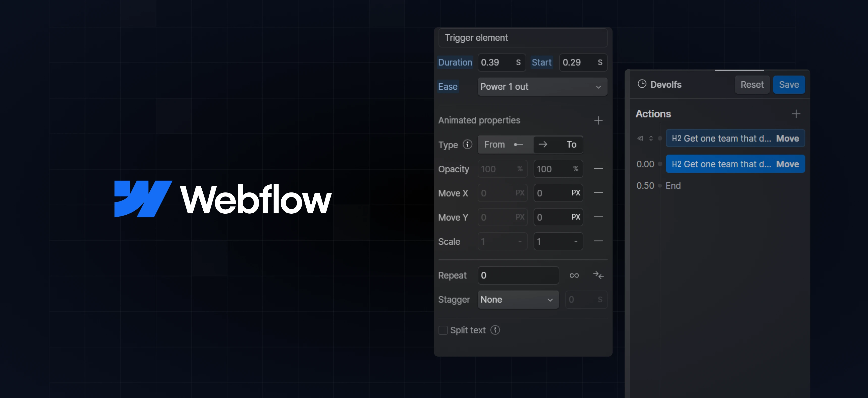Enable the Split text checkbox
Image resolution: width=868 pixels, height=398 pixels.
tap(443, 330)
